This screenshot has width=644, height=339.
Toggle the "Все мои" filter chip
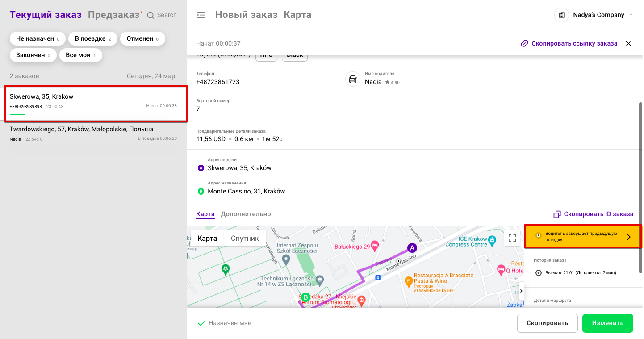click(81, 55)
